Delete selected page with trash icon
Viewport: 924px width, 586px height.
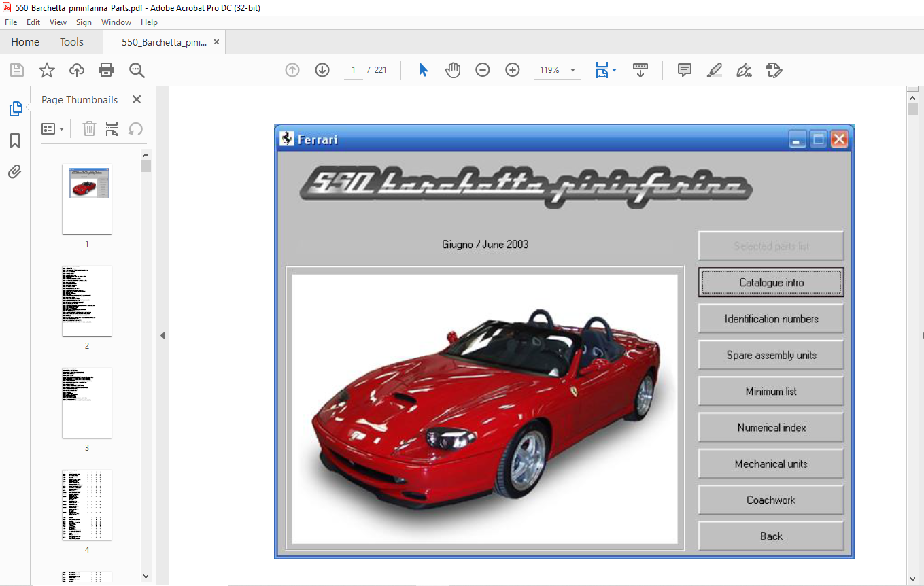click(89, 128)
